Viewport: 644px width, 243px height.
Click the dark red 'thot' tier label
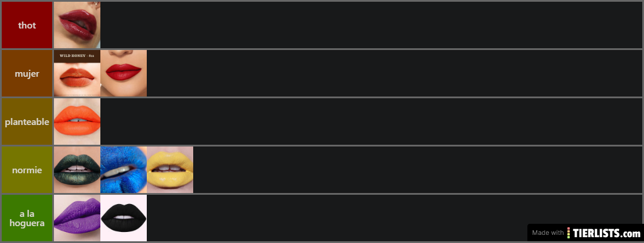coord(27,25)
